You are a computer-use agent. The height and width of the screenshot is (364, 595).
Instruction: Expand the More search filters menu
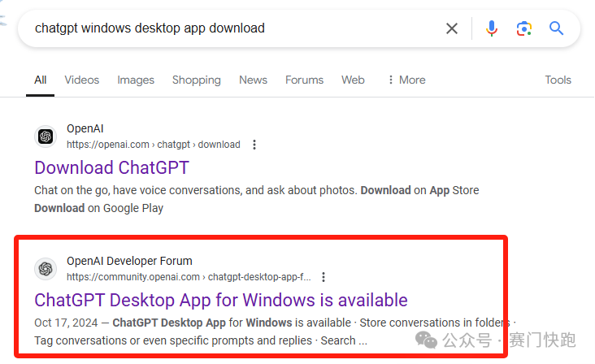[406, 80]
